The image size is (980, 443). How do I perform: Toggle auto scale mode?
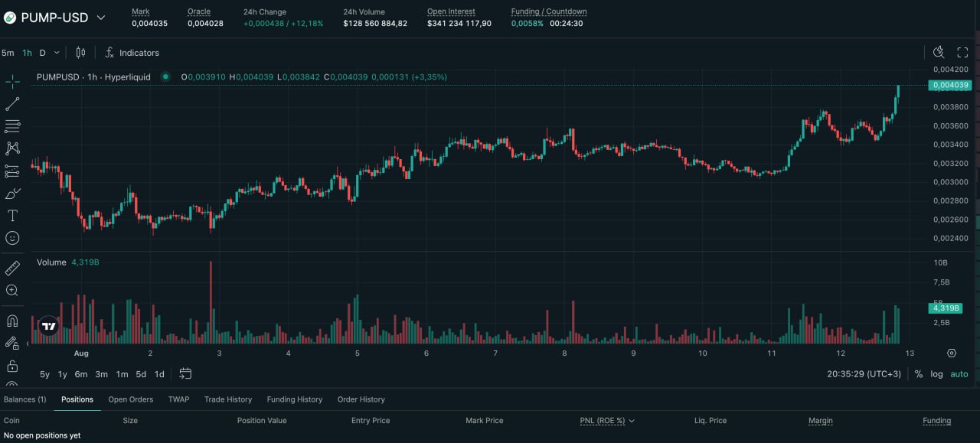click(x=959, y=374)
